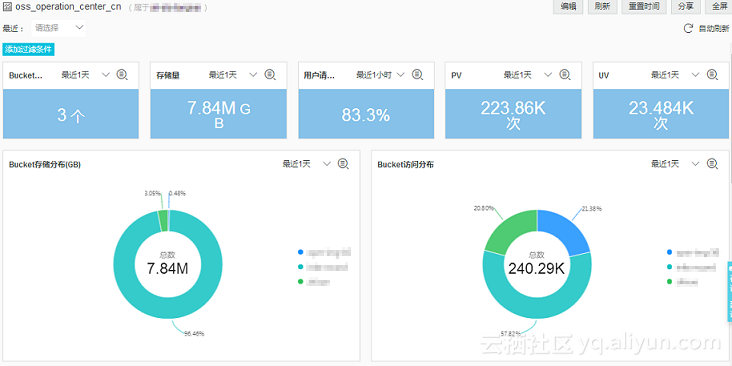This screenshot has height=366, width=732.
Task: Click query magnifier icon on UV card
Action: click(712, 75)
